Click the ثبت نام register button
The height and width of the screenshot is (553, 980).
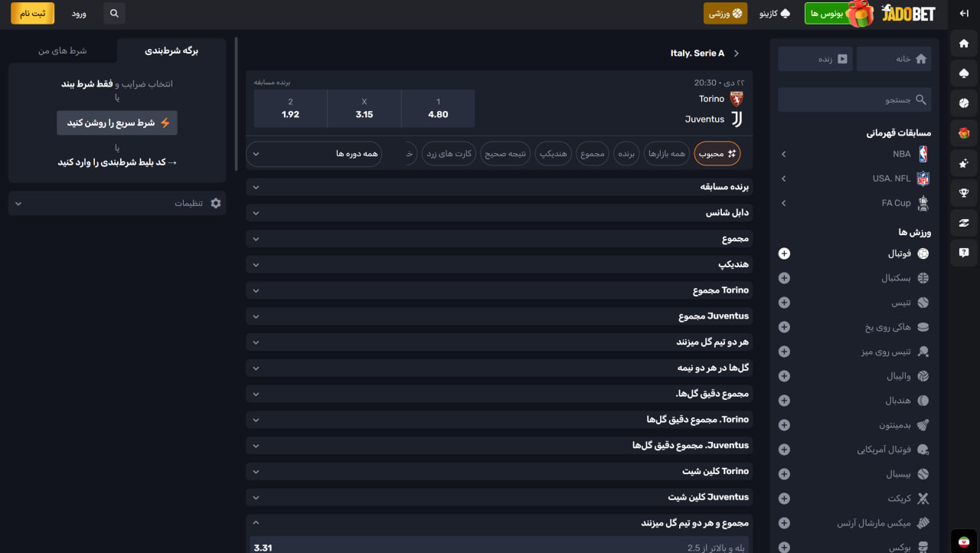coord(33,14)
